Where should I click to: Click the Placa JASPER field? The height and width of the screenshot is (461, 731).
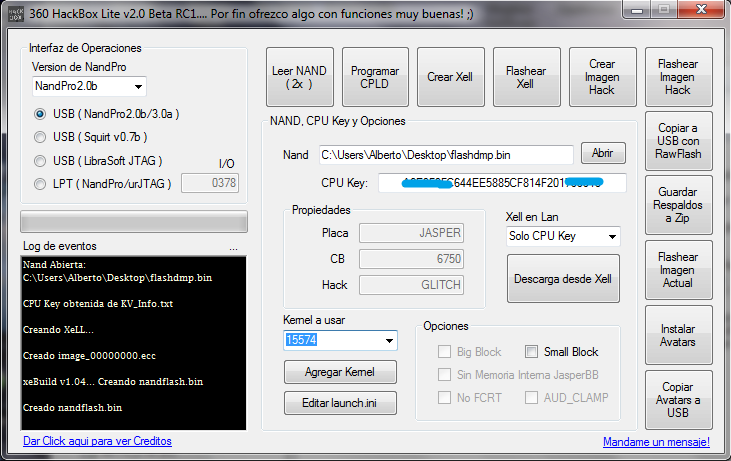pyautogui.click(x=411, y=233)
